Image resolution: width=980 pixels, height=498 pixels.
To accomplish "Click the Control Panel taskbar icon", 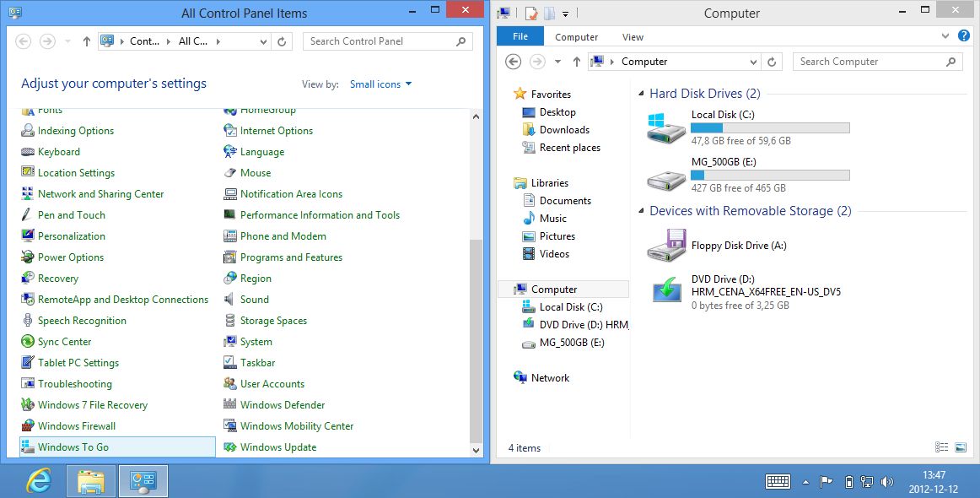I will click(143, 480).
